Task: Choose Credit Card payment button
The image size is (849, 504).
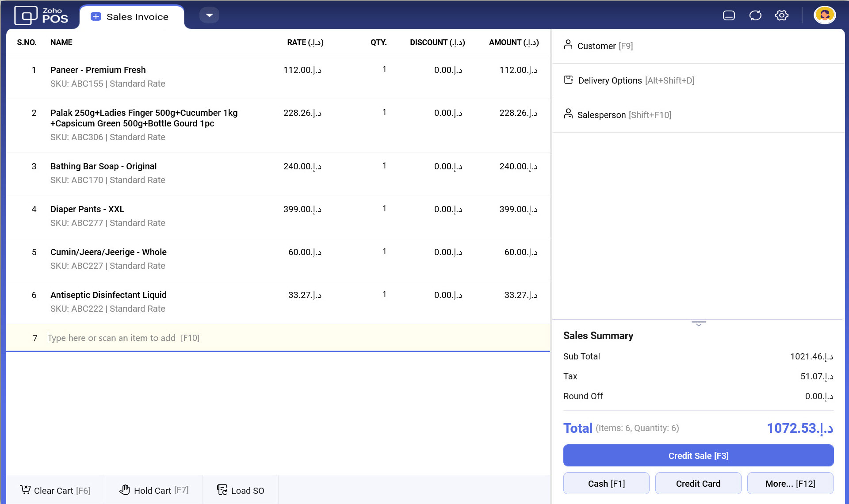Action: 698,484
